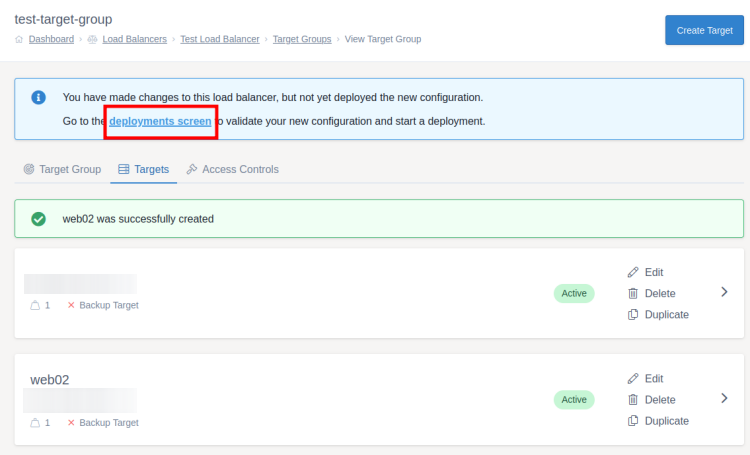Click the test-target-group page title
The height and width of the screenshot is (455, 750).
point(63,19)
